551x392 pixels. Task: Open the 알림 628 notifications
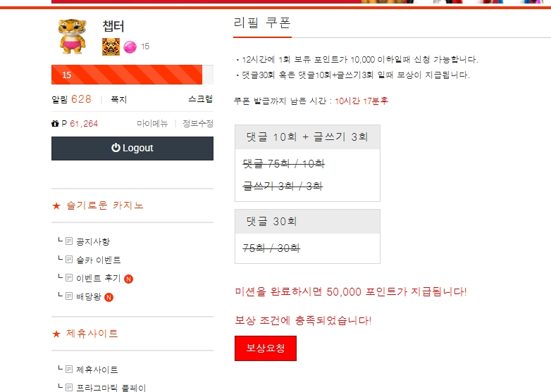(x=71, y=99)
